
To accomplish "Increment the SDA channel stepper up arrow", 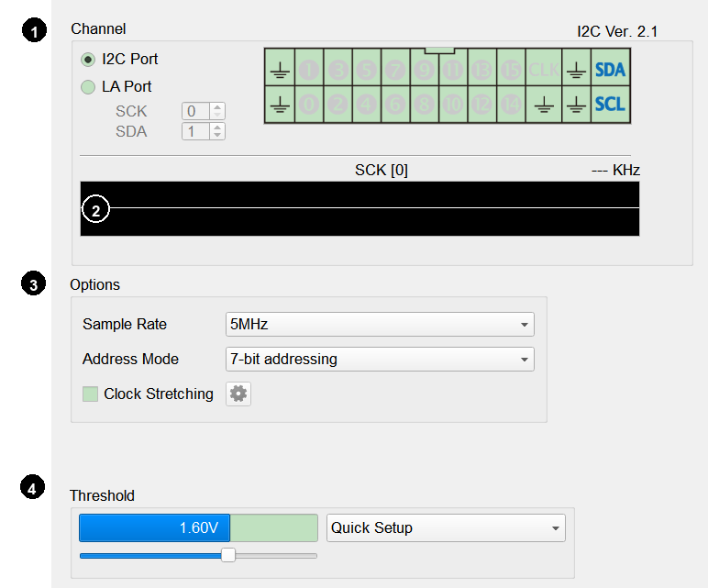I will [217, 128].
